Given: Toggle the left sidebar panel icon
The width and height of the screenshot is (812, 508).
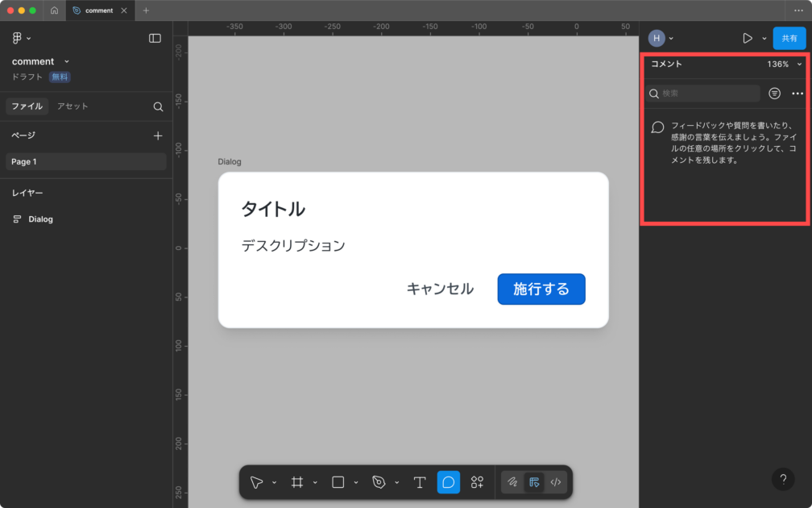Looking at the screenshot, I should tap(155, 38).
